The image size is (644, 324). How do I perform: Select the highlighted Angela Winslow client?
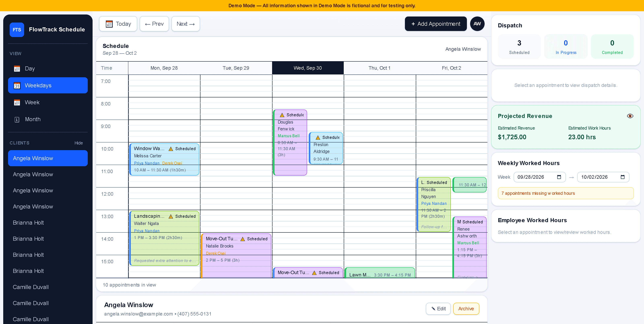tap(48, 158)
